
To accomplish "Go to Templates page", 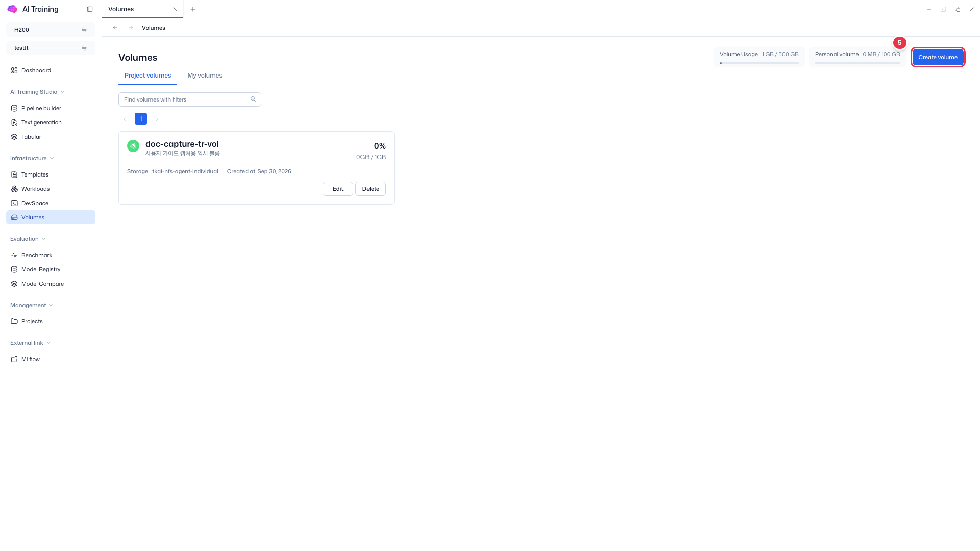I will 51,174.
